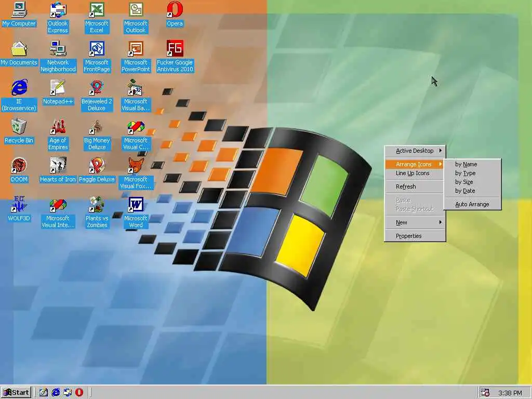Select the Recycle Bin icon
532x399 pixels.
pyautogui.click(x=19, y=131)
